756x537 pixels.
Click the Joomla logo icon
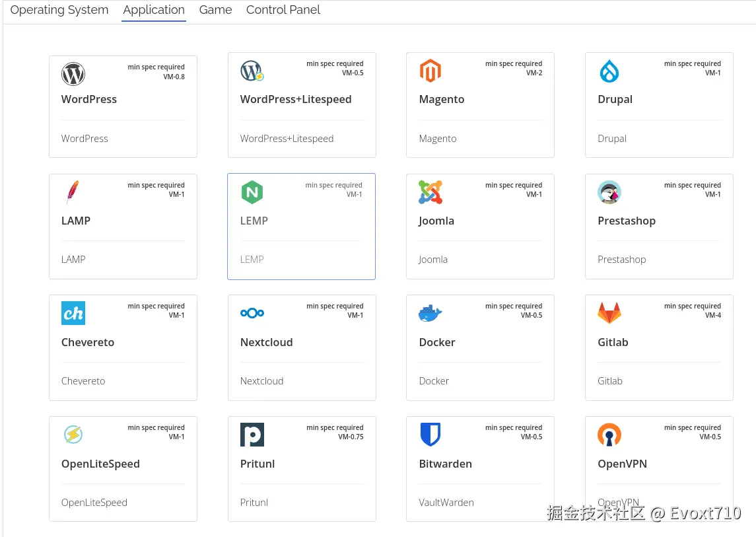coord(430,192)
